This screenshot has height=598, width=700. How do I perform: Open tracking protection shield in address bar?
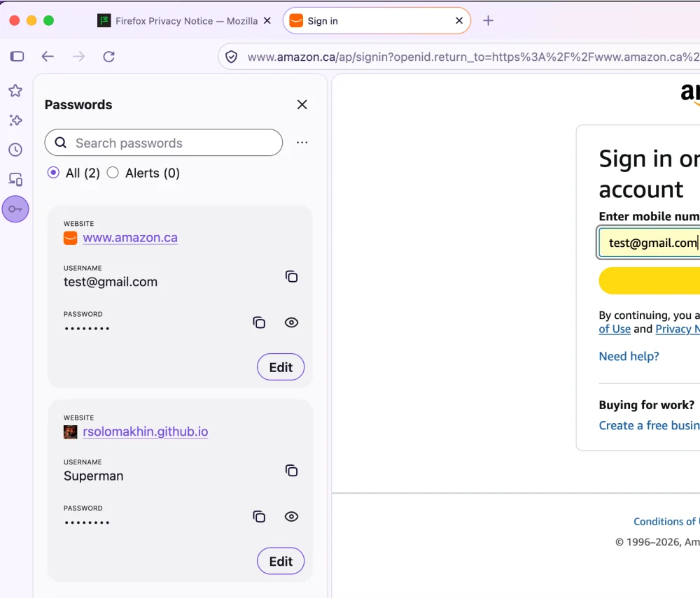click(231, 57)
